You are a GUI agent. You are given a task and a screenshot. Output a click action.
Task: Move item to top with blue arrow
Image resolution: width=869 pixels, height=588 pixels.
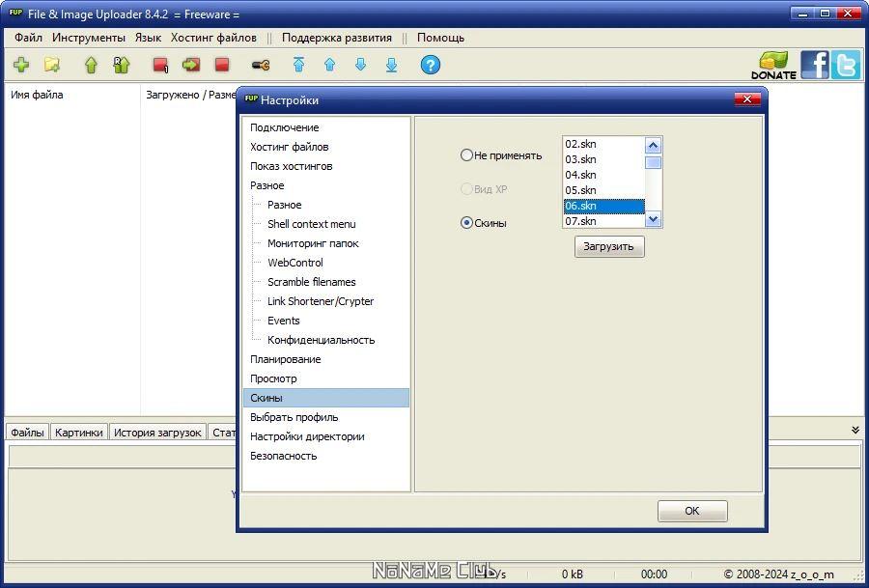point(298,66)
